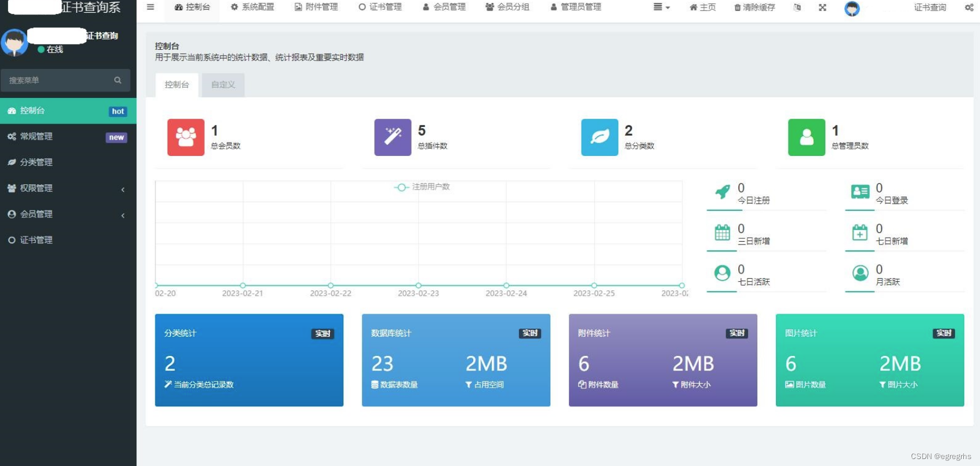Screen dimensions: 980x466
Task: Open the 会员分组 top tab
Action: [507, 8]
